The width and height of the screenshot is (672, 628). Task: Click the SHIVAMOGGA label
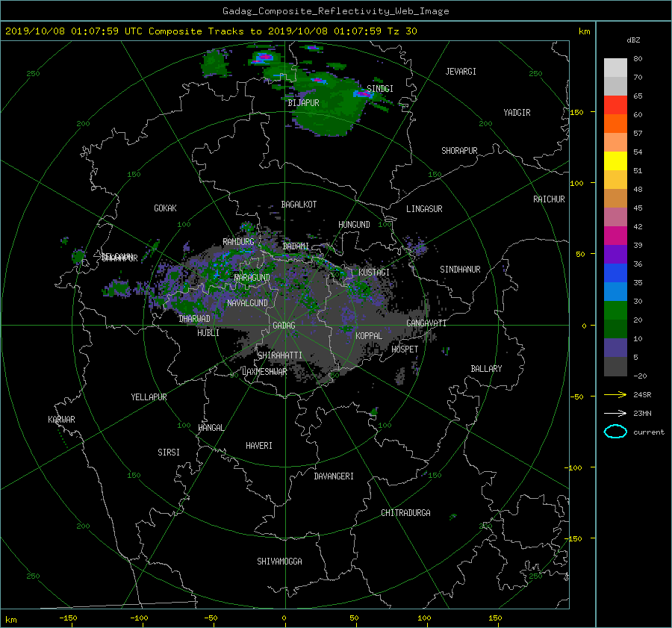(x=279, y=562)
